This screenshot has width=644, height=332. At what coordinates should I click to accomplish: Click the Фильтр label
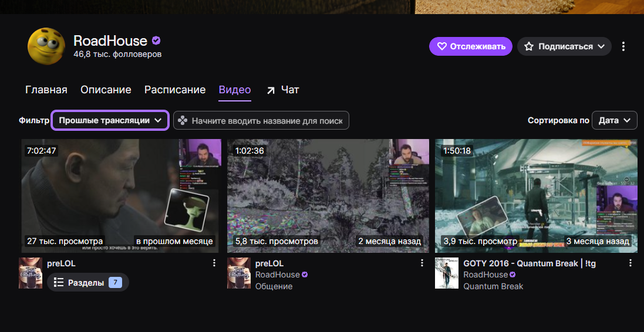click(34, 120)
